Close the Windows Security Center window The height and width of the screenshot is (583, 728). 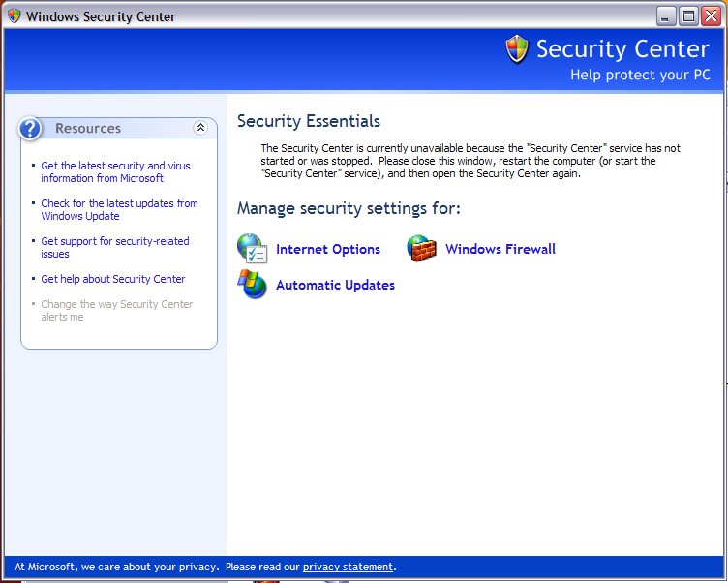712,16
